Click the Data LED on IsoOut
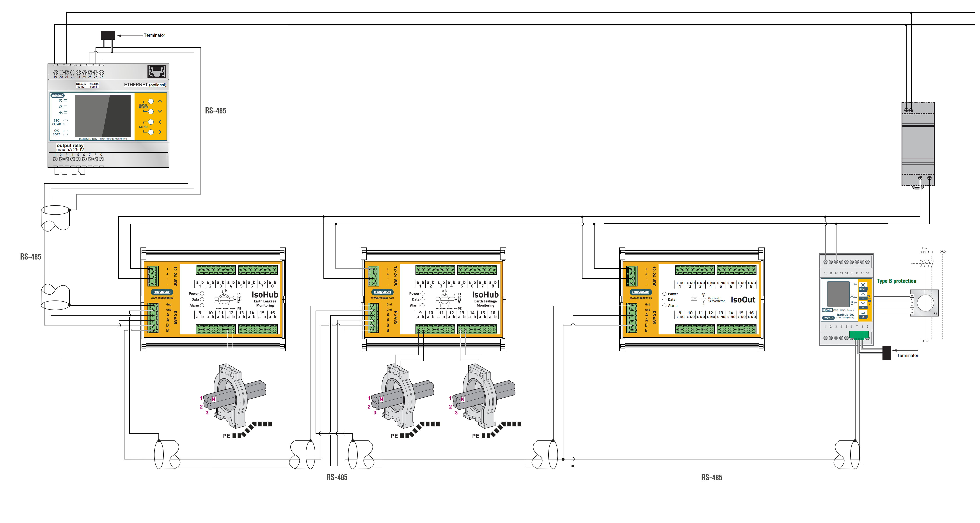The height and width of the screenshot is (523, 980). tap(664, 300)
